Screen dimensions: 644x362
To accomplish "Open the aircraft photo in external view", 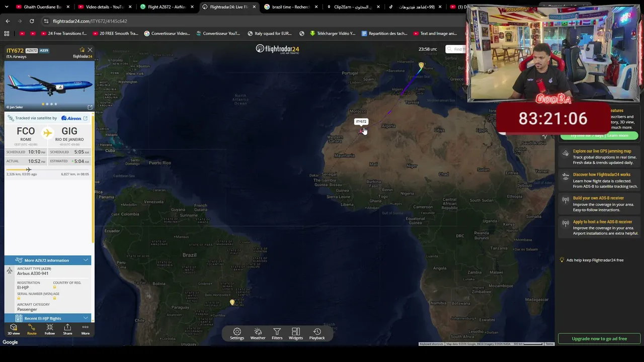I will [x=90, y=107].
